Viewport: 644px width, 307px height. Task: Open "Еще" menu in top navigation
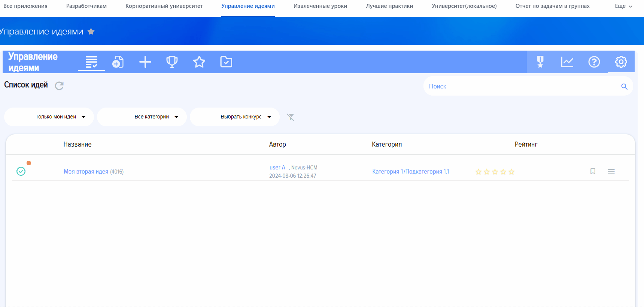click(623, 6)
